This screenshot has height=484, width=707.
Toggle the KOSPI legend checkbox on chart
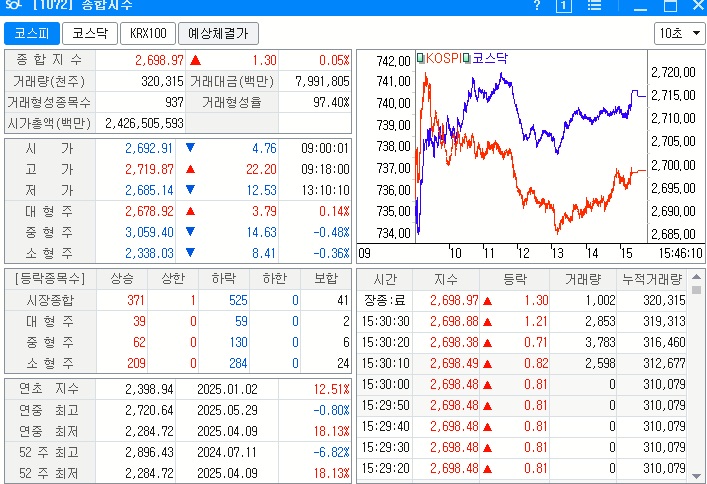[x=420, y=58]
